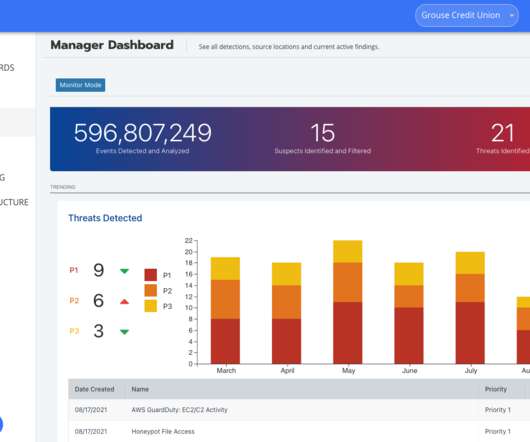The width and height of the screenshot is (530, 442).
Task: Click the 596,807,249 events counter
Action: (143, 133)
